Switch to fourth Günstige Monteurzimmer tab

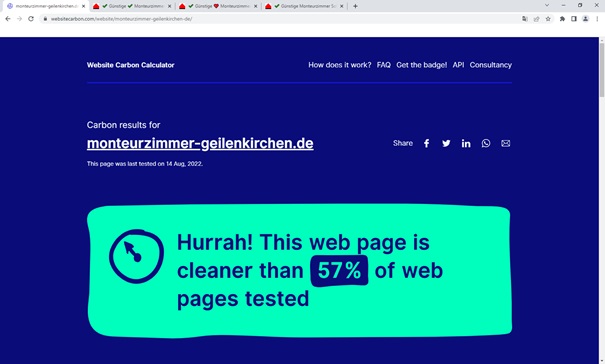tap(304, 6)
